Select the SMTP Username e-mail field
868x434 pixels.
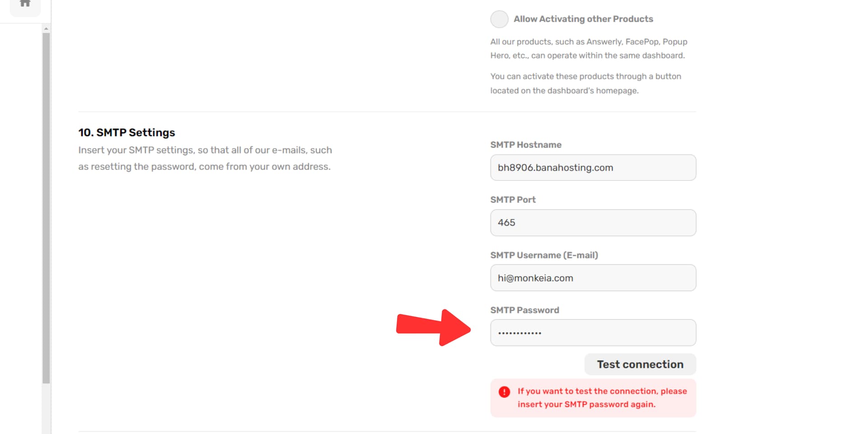(x=593, y=278)
